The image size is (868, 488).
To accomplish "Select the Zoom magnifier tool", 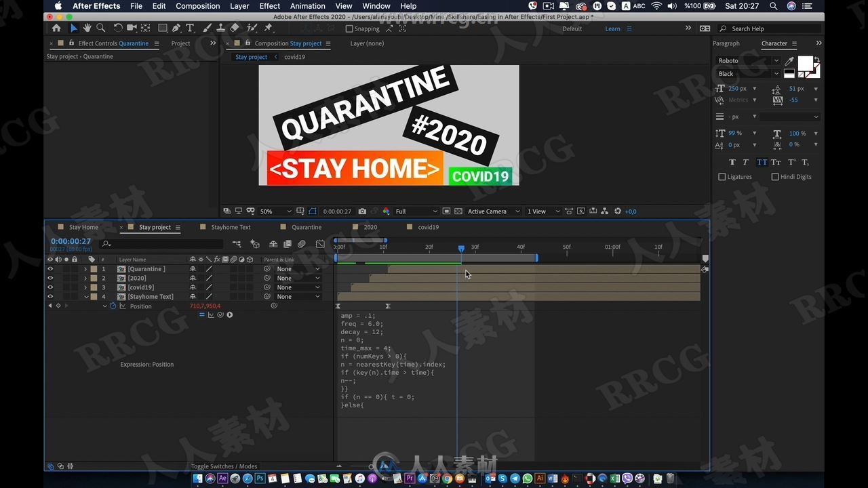I will [100, 28].
